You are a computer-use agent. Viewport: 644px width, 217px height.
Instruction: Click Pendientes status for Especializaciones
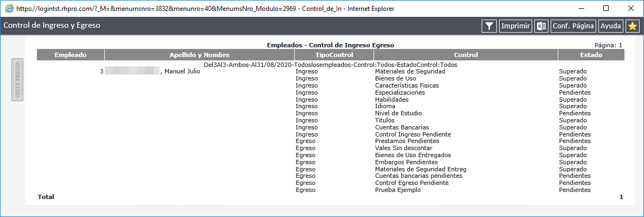(575, 92)
